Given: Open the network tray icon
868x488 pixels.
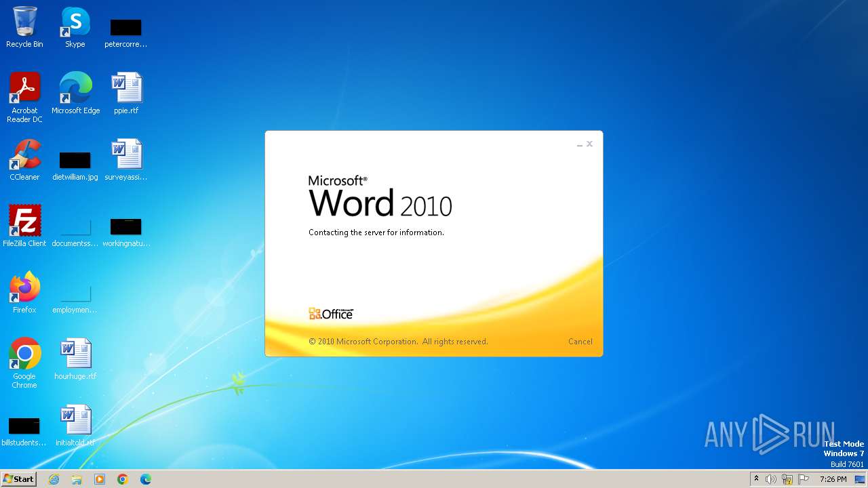Looking at the screenshot, I should point(787,479).
